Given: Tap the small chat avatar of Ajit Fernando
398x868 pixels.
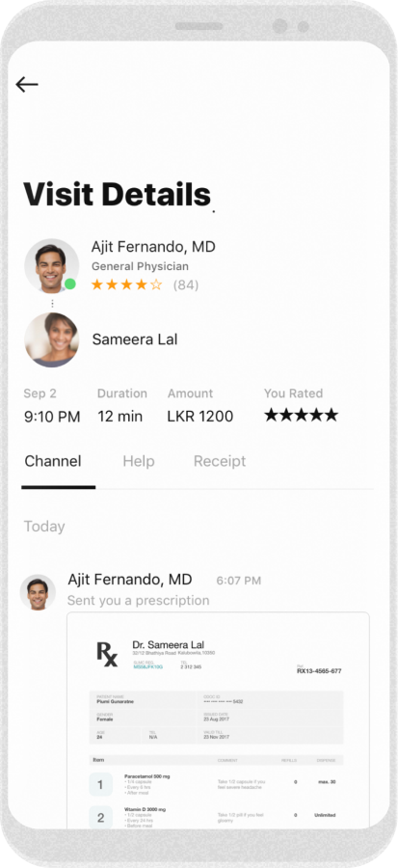Looking at the screenshot, I should tap(38, 592).
